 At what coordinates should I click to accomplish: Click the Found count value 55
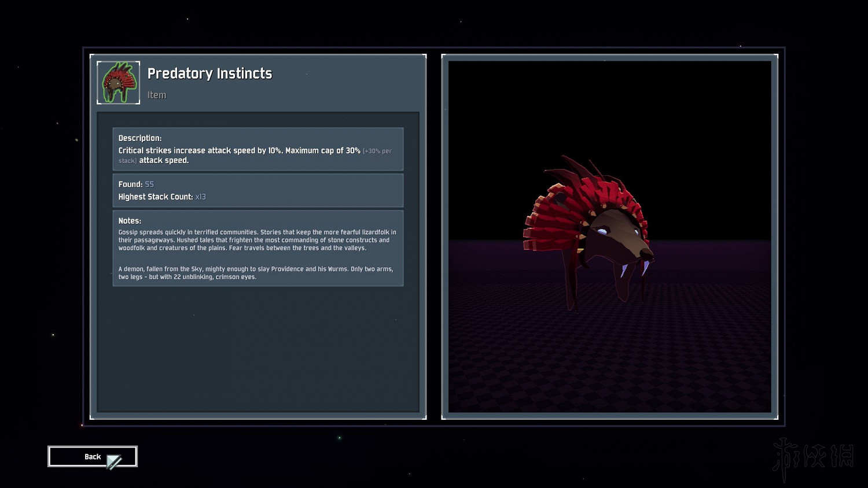[x=149, y=184]
